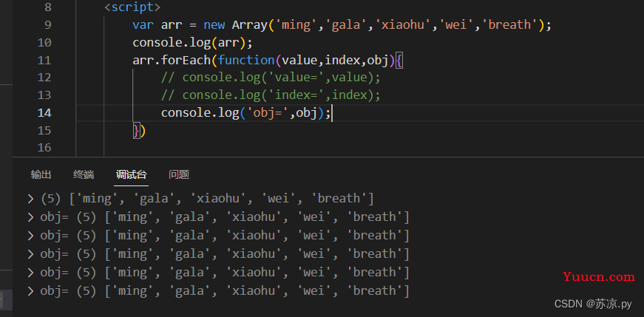Image resolution: width=644 pixels, height=317 pixels.
Task: Click line number 15 in the gutter
Action: click(x=44, y=131)
